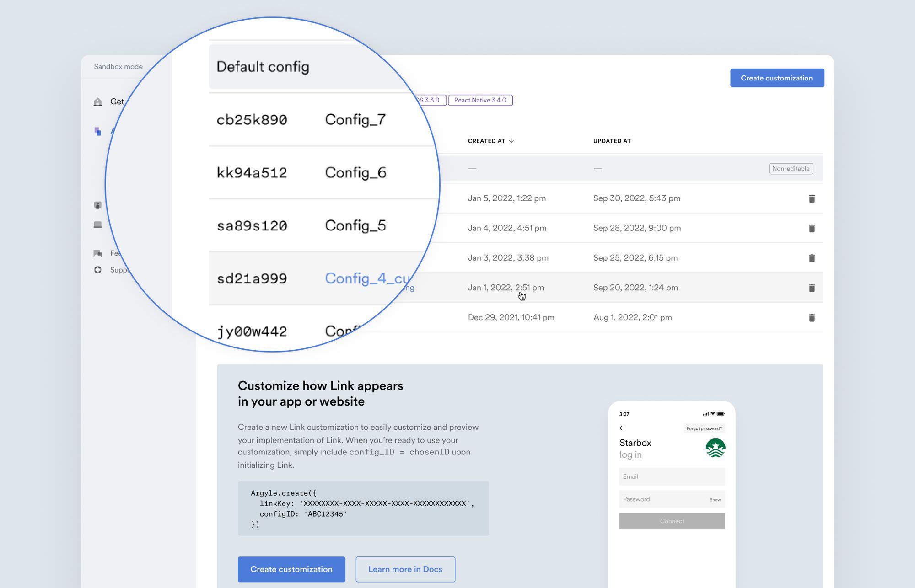This screenshot has height=588, width=915.
Task: Open the Getting Started home icon
Action: point(97,102)
